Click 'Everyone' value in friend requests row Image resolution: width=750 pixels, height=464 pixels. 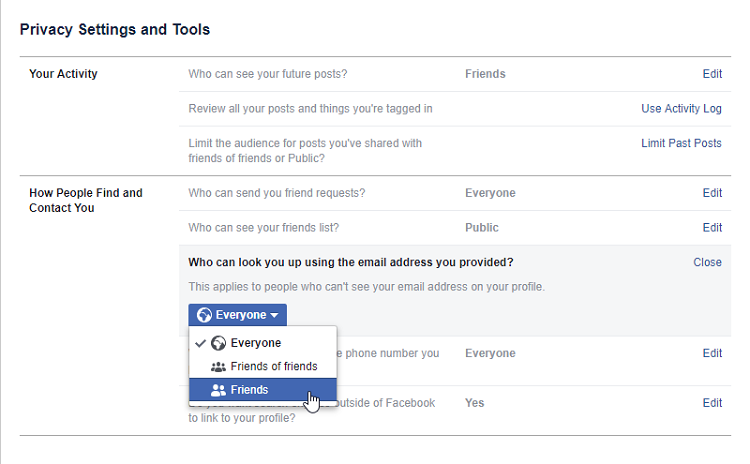(x=490, y=193)
